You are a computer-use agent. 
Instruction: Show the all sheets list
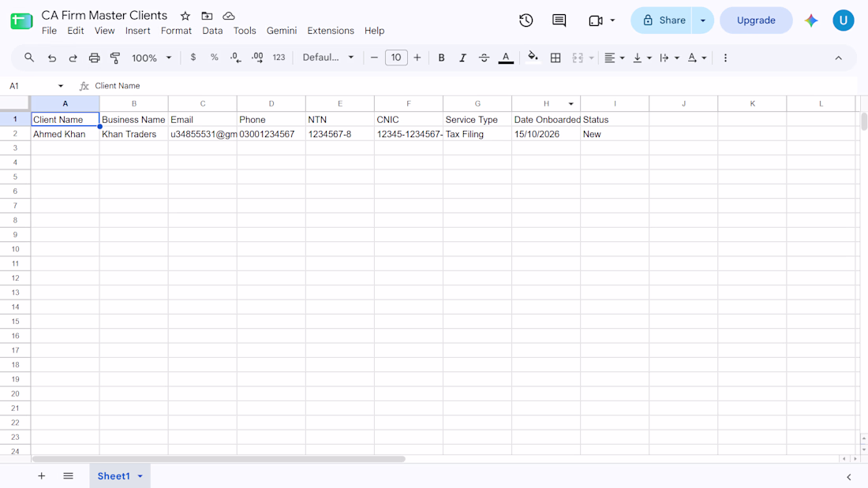[x=68, y=476]
